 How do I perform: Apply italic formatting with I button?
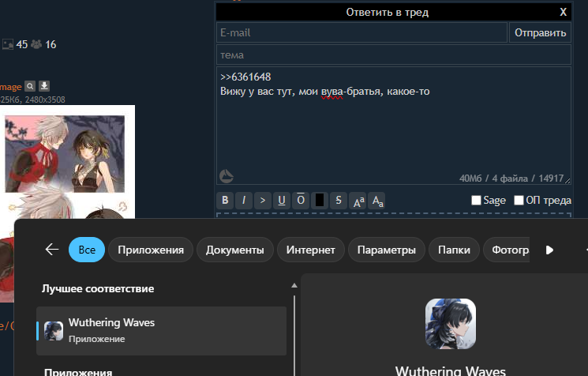(x=244, y=201)
